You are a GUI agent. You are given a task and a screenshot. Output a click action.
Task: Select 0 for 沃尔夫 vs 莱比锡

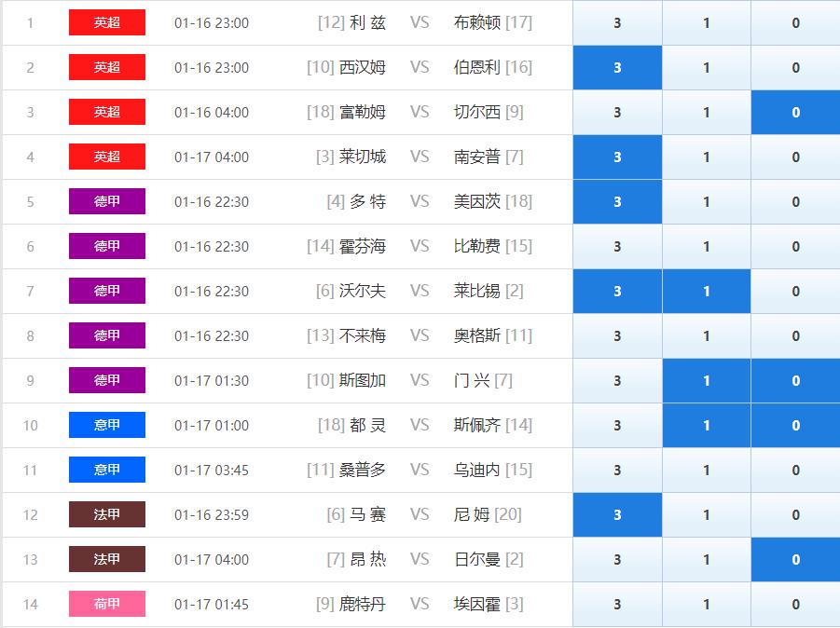tap(795, 291)
